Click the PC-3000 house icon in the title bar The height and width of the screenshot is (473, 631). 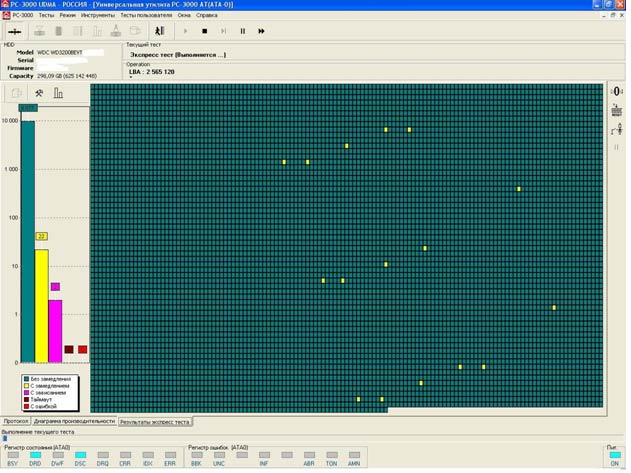click(5, 4)
